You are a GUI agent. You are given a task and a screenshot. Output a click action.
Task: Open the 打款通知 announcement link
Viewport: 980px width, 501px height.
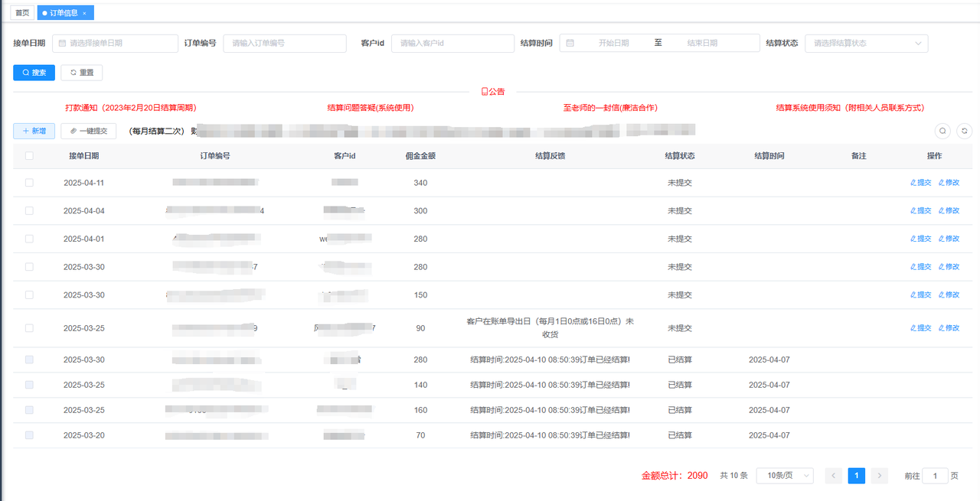click(131, 108)
